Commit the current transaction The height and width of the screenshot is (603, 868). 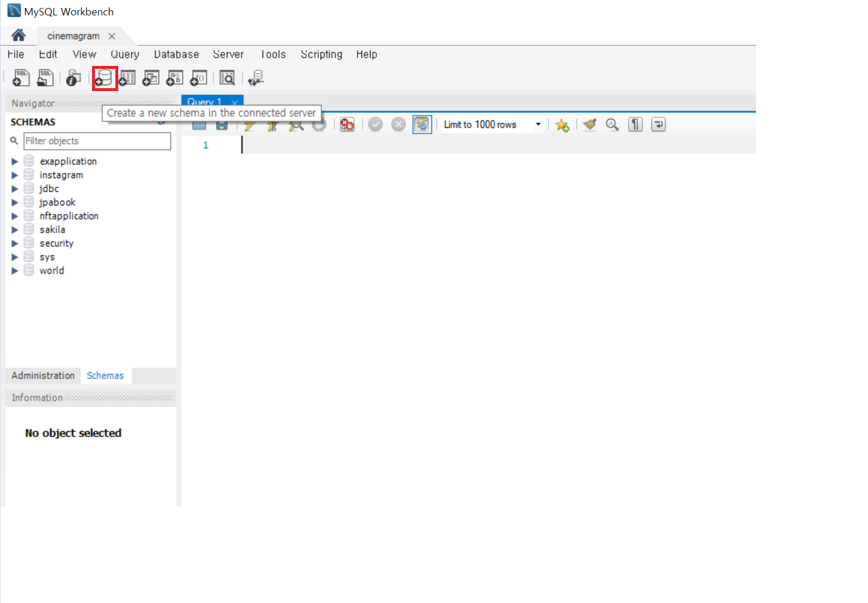tap(375, 125)
